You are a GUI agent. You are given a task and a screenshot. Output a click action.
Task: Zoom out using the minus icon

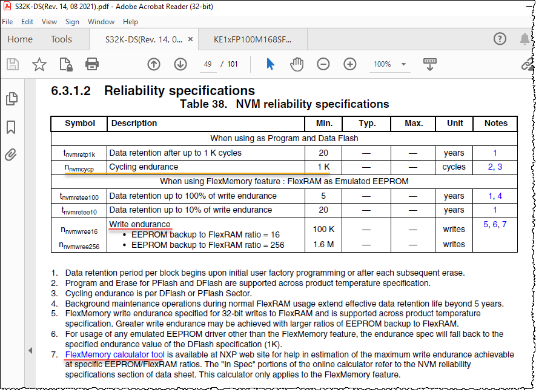tap(323, 64)
